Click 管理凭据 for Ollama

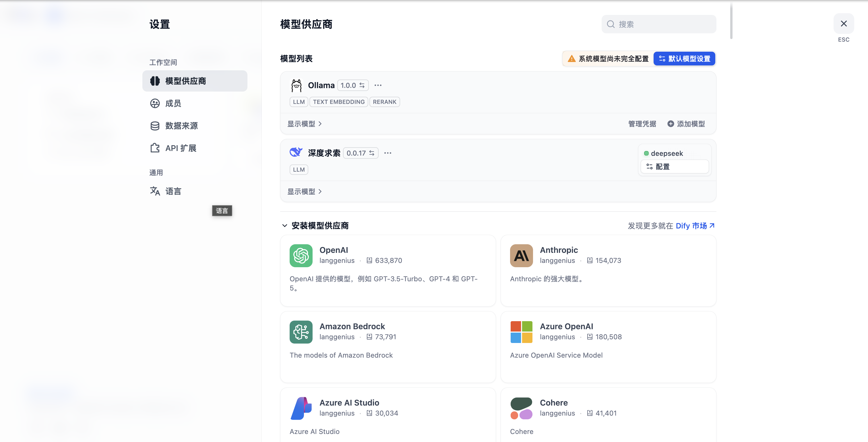642,124
